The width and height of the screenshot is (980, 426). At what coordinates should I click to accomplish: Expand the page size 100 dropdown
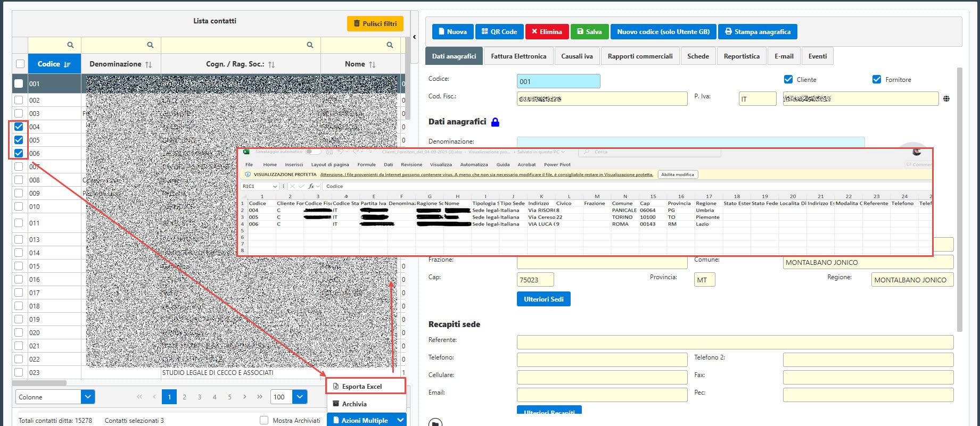(x=300, y=397)
